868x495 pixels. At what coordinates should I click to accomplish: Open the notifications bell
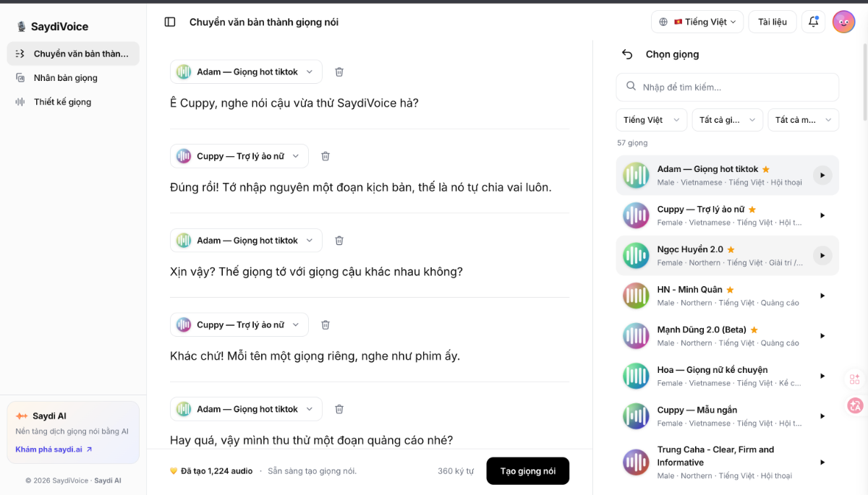813,22
